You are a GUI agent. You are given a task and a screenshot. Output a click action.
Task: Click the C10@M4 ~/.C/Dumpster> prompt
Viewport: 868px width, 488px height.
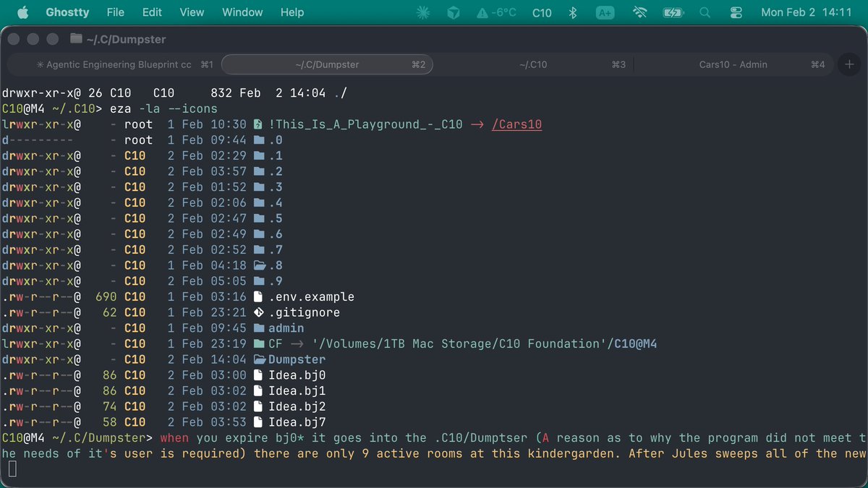coord(77,438)
